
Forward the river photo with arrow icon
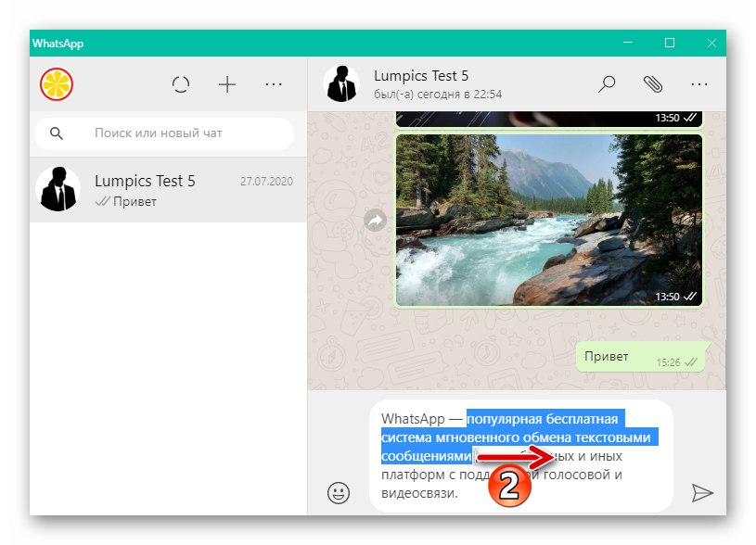tap(375, 221)
